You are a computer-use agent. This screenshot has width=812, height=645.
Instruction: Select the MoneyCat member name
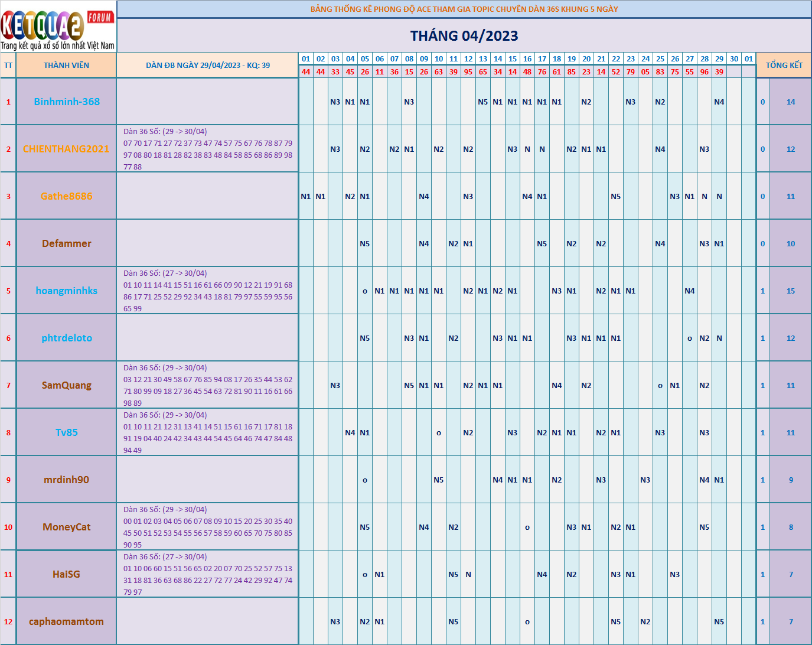pos(66,527)
